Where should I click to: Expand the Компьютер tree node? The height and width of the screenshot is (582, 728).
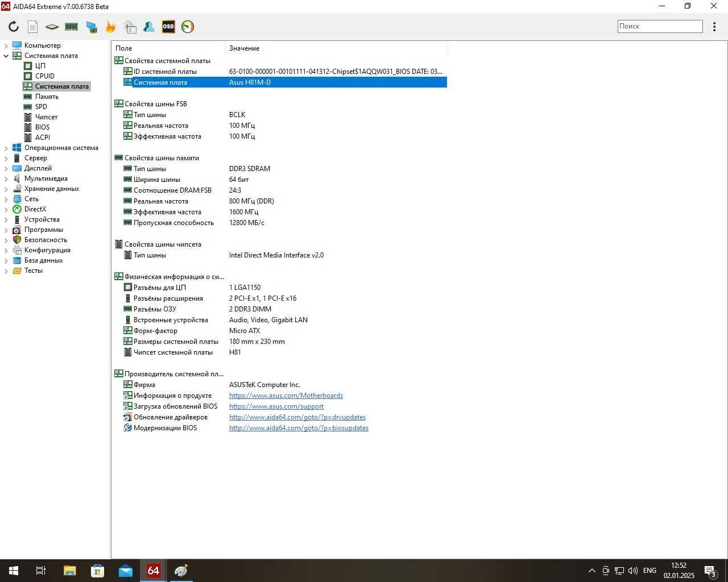[6, 45]
